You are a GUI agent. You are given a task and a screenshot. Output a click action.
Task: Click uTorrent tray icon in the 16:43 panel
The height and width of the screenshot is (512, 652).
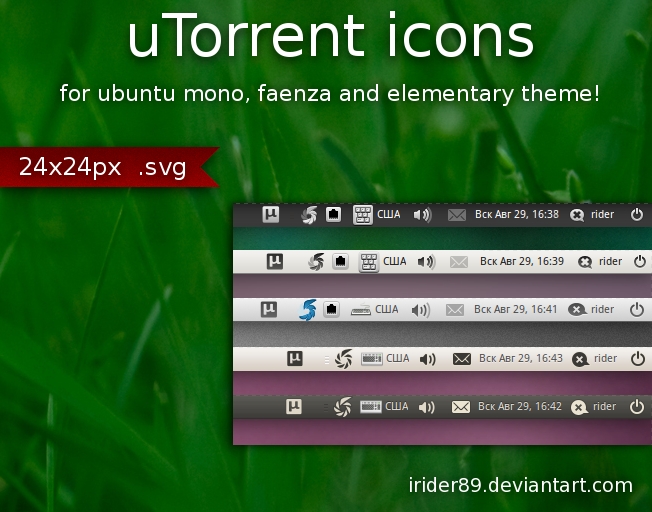point(295,358)
